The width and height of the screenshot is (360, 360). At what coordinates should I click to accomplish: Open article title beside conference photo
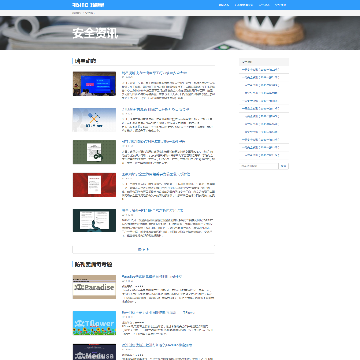click(154, 73)
